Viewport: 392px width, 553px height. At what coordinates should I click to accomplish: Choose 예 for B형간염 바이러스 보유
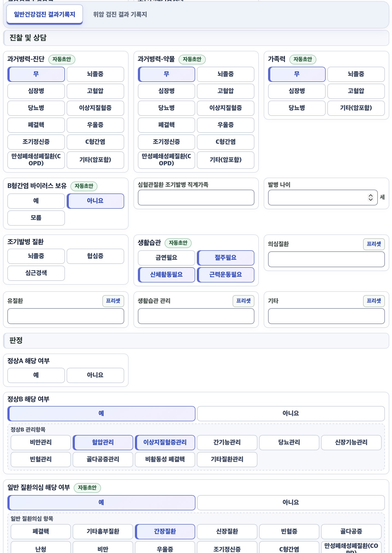(36, 201)
